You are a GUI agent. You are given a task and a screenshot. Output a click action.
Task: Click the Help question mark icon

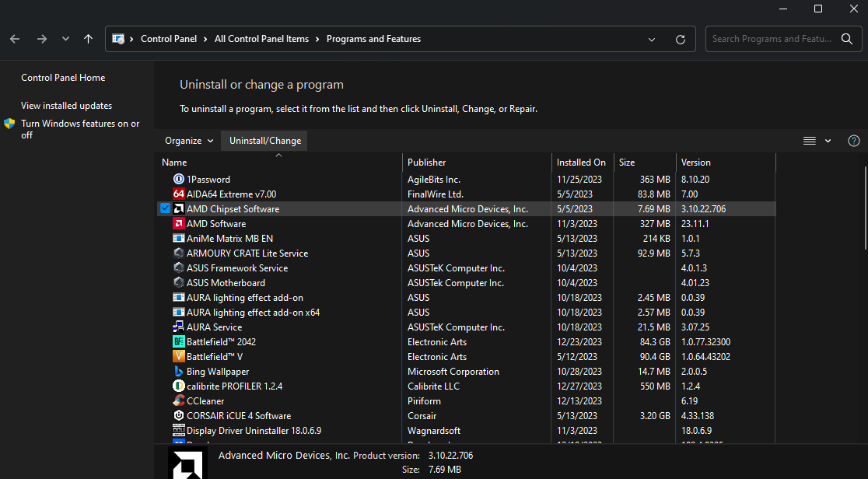coord(853,141)
